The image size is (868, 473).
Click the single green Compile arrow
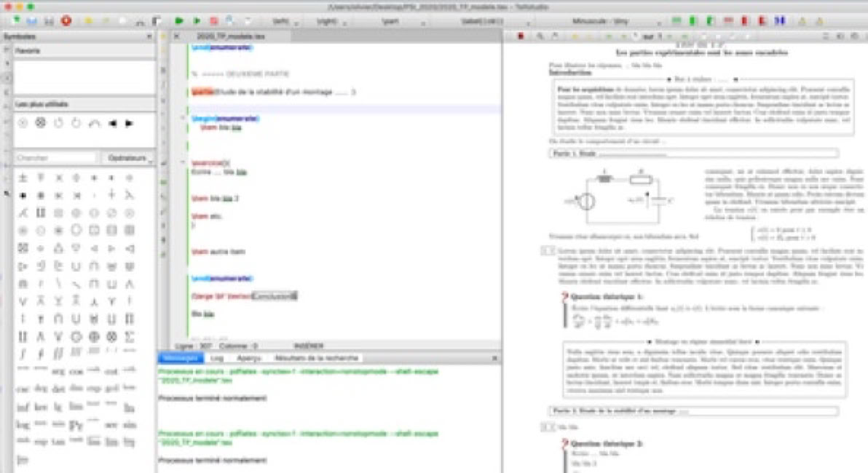coord(197,21)
